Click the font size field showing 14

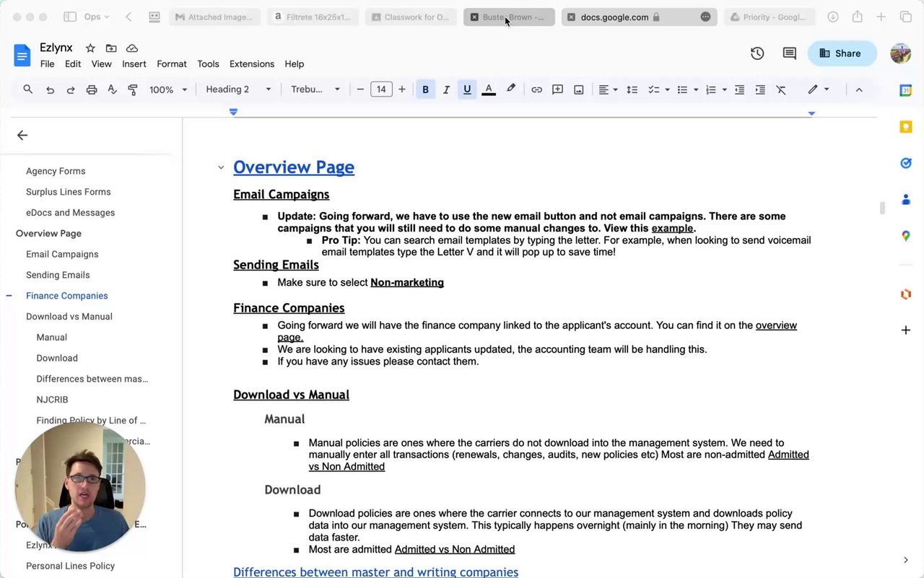coord(381,89)
